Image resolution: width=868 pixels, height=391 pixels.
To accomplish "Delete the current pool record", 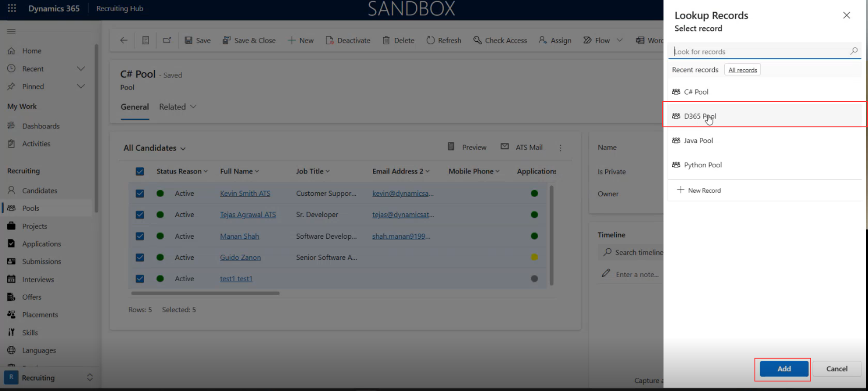I will click(x=398, y=40).
